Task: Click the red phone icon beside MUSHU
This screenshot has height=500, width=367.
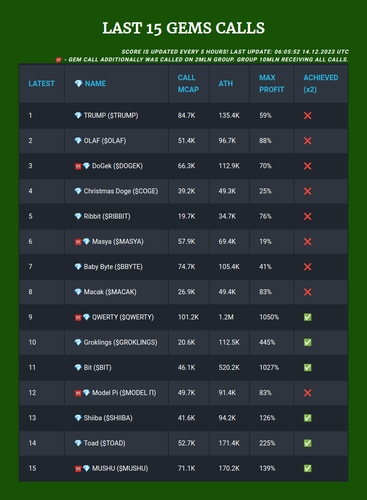Action: [x=78, y=469]
